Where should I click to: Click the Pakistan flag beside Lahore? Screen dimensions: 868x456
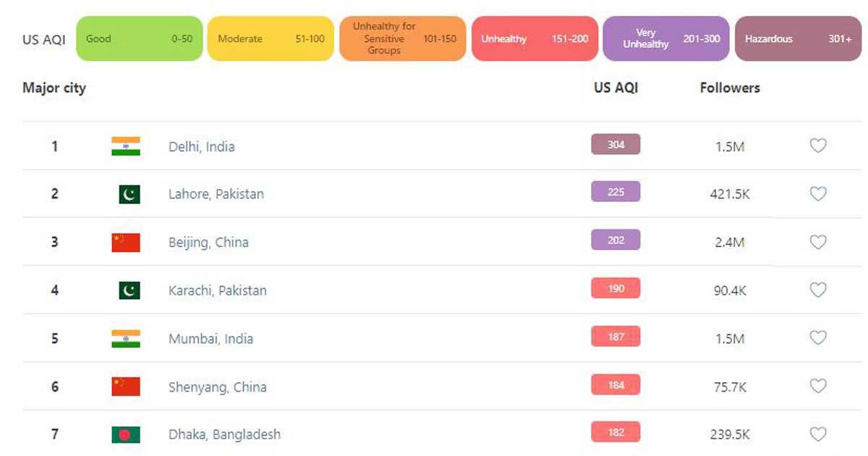(129, 194)
